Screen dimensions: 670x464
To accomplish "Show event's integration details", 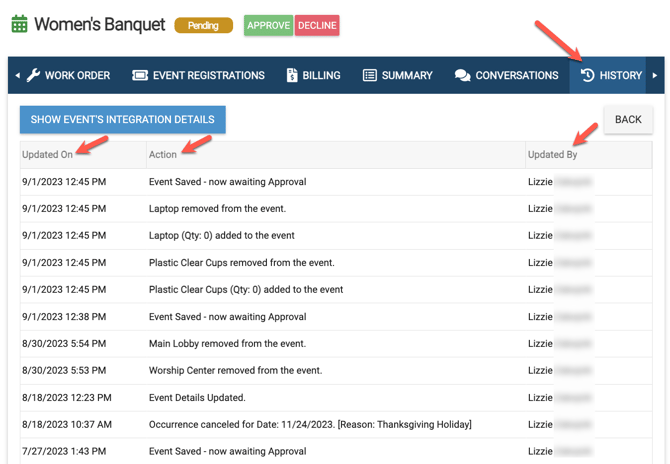I will (122, 119).
